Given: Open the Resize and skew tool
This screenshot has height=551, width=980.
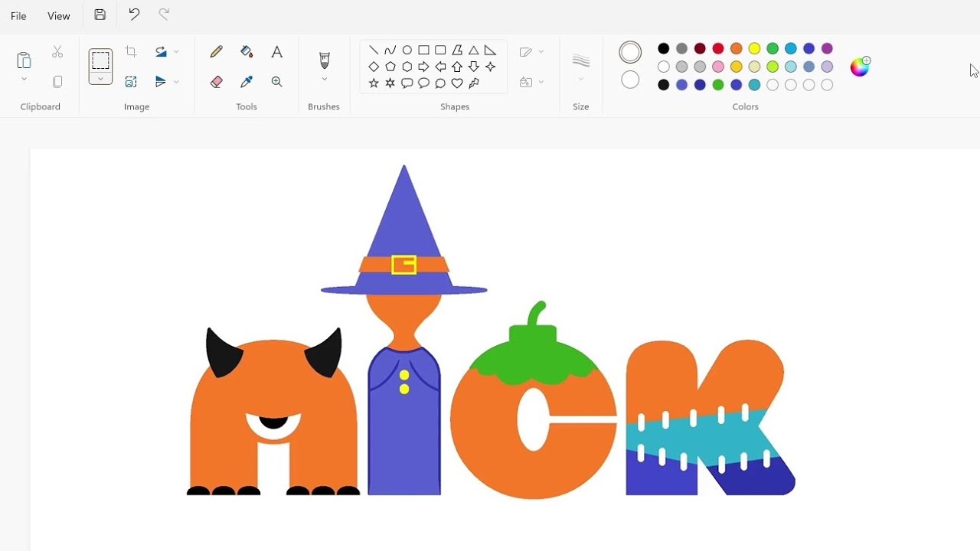Looking at the screenshot, I should pos(131,82).
